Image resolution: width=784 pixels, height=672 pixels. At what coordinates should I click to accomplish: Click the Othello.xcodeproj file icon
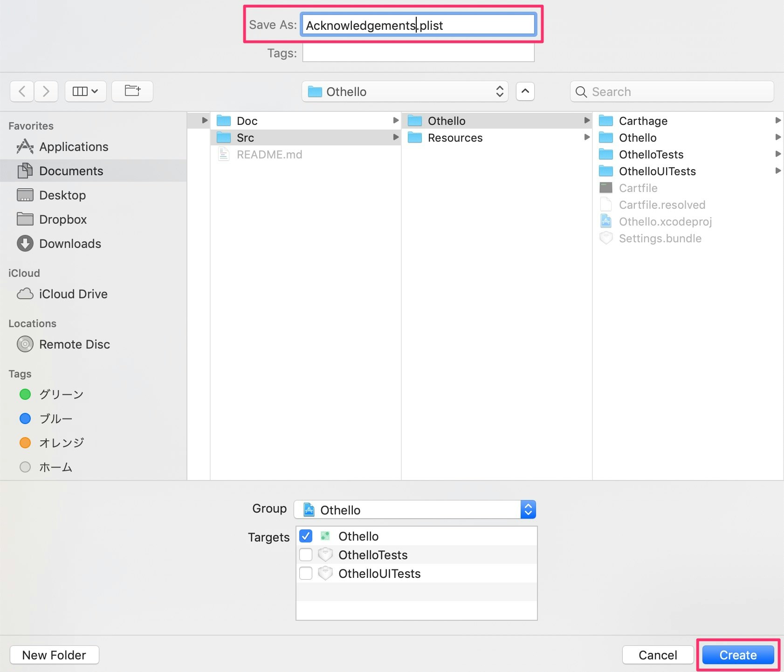pos(606,221)
